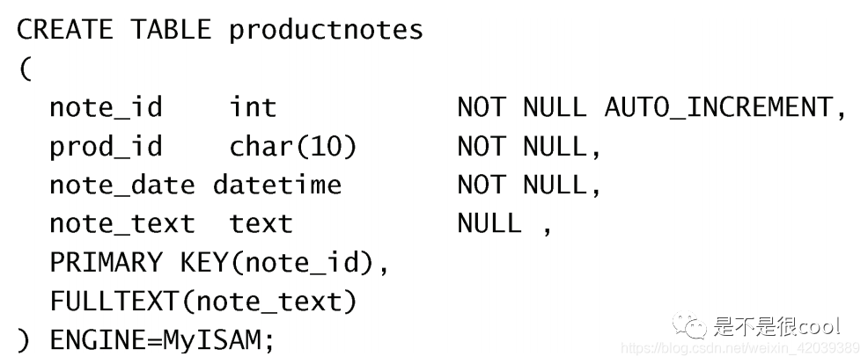This screenshot has height=364, width=868.
Task: Click the TABLE keyword
Action: click(x=171, y=29)
